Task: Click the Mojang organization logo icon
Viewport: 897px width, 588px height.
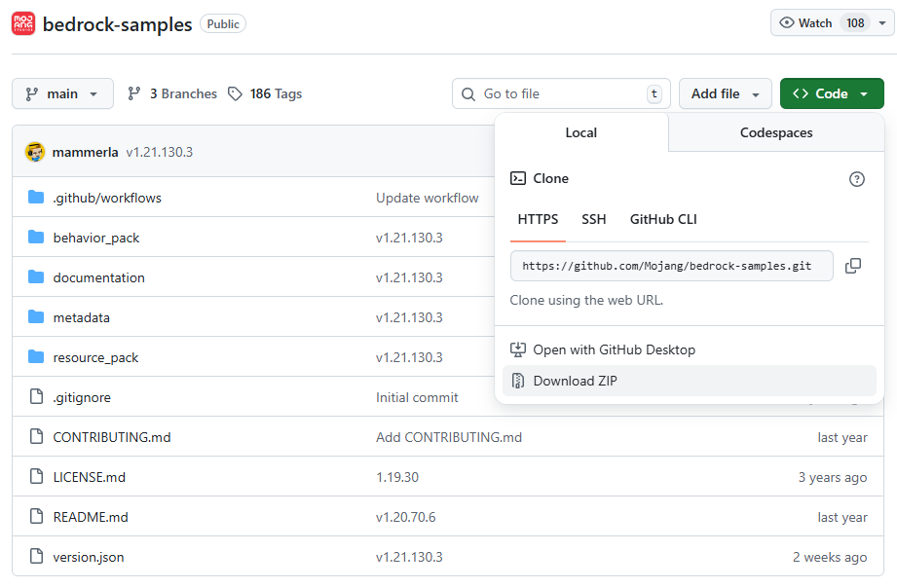Action: 23,23
